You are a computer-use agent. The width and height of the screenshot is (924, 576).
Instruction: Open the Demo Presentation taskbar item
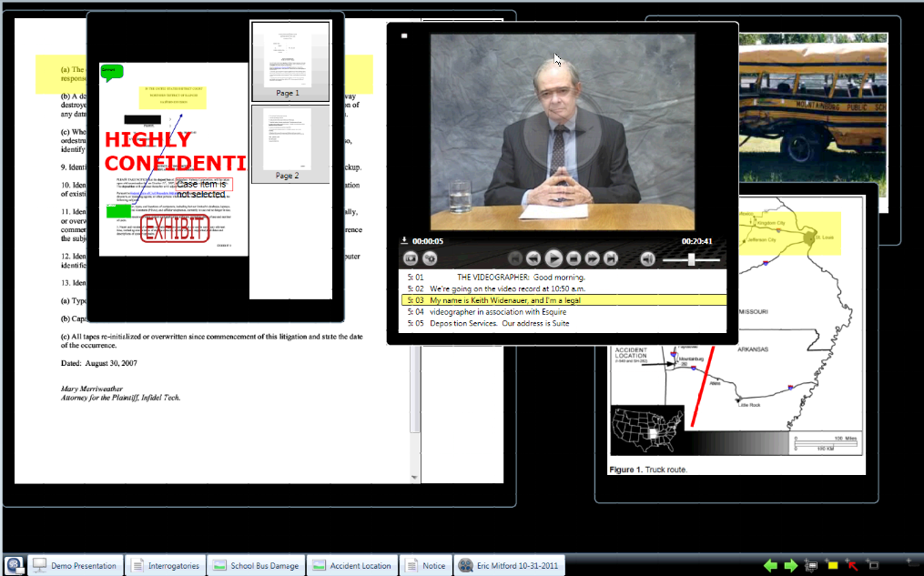(x=76, y=565)
